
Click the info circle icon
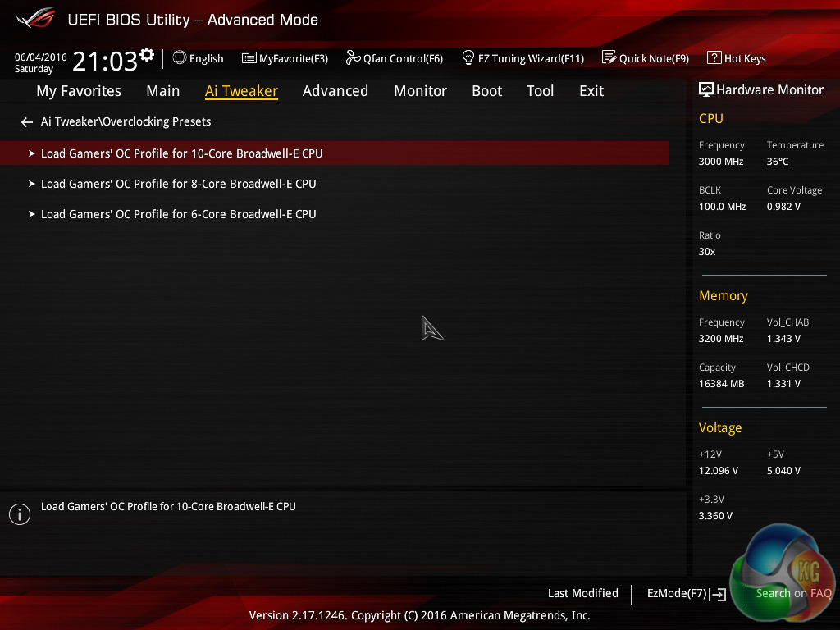(20, 514)
